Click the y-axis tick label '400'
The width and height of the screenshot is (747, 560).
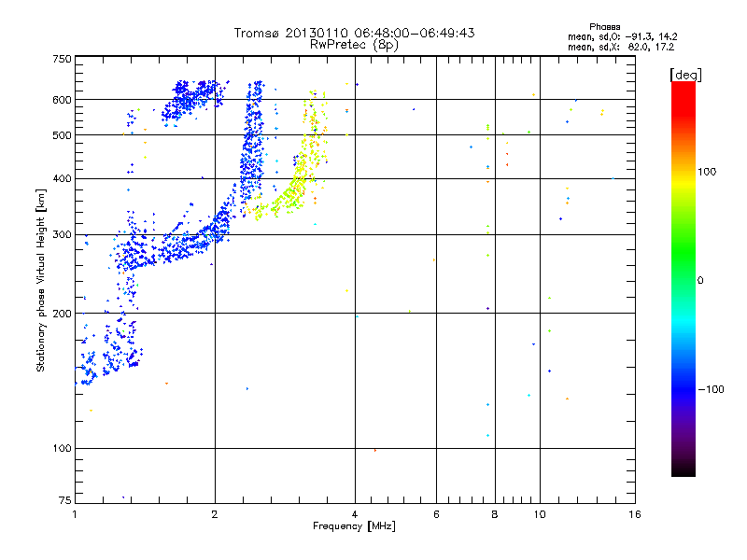click(x=62, y=179)
